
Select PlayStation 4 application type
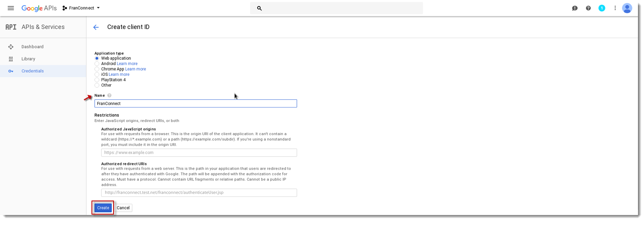[x=97, y=80]
